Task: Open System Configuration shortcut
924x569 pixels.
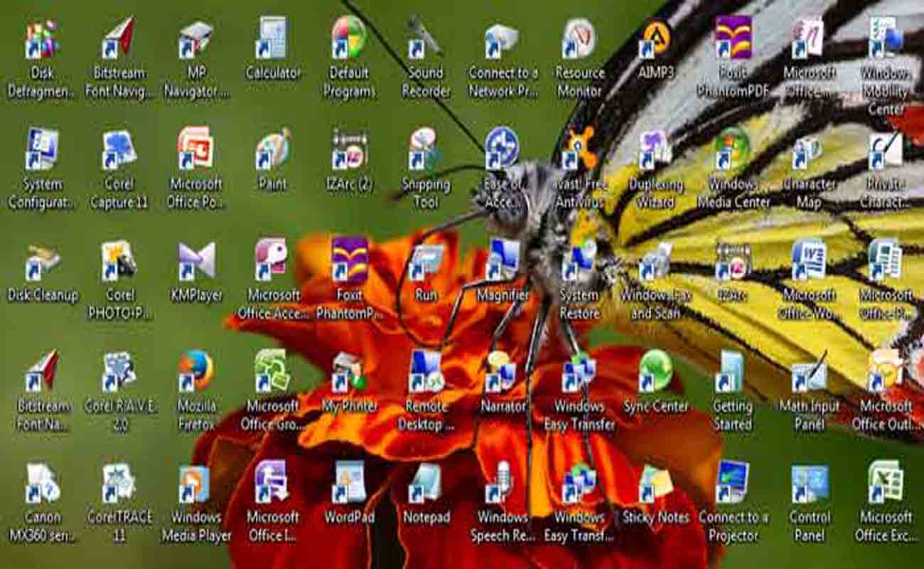Action: pos(41,149)
